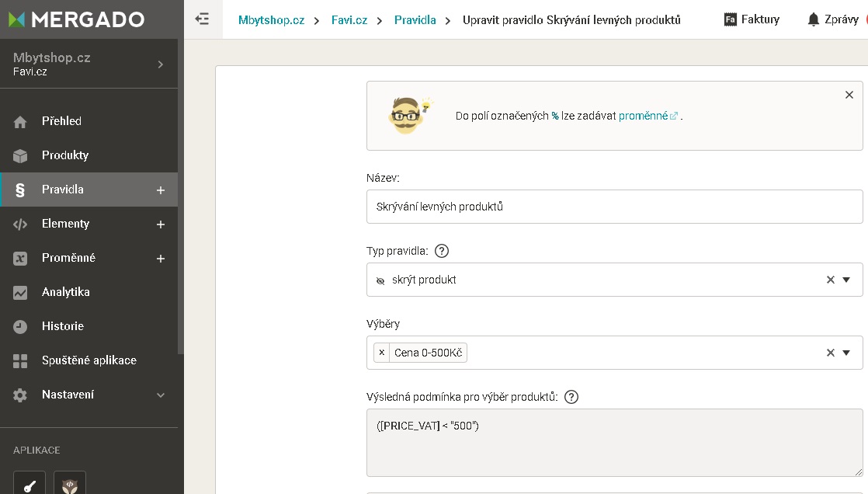Click into the Název text field
Viewport: 868px width, 494px height.
614,207
